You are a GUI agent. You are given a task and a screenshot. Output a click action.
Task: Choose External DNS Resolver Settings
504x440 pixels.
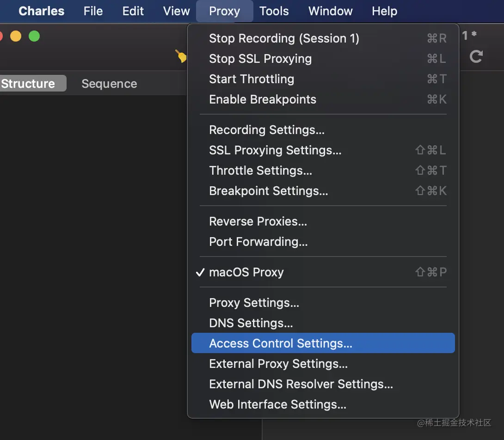[301, 384]
